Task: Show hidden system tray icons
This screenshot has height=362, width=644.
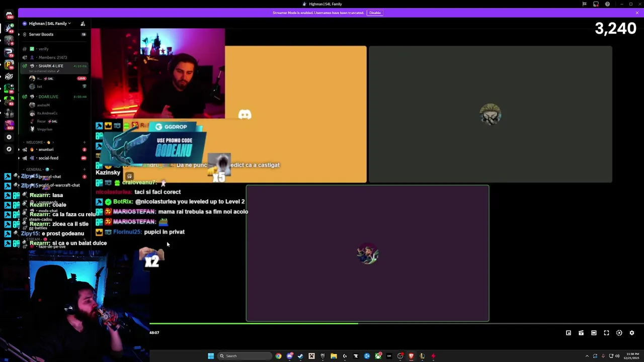Action: 587,356
